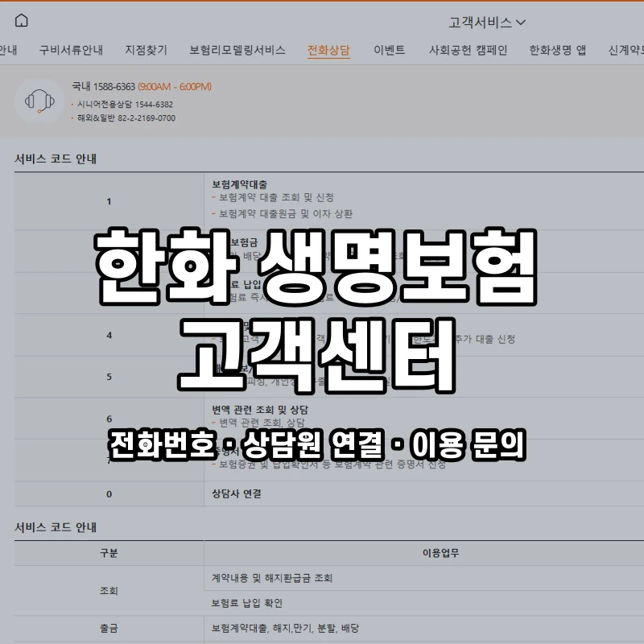
Task: Click service code number 6 cell
Action: [109, 419]
